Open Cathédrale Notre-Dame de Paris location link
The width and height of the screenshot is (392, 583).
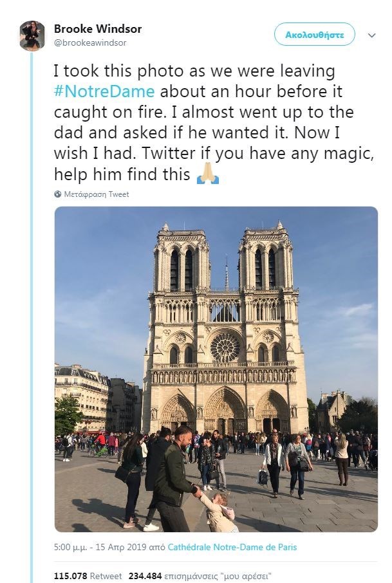pyautogui.click(x=232, y=548)
